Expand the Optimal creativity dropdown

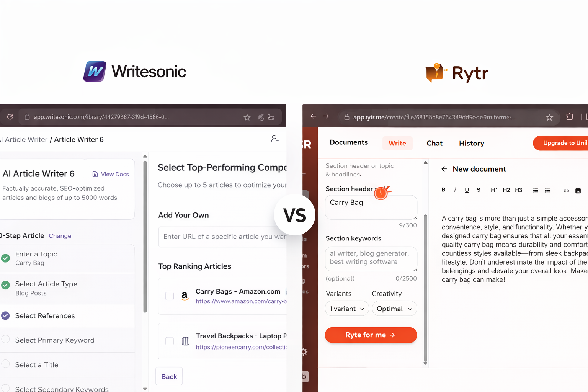point(394,309)
